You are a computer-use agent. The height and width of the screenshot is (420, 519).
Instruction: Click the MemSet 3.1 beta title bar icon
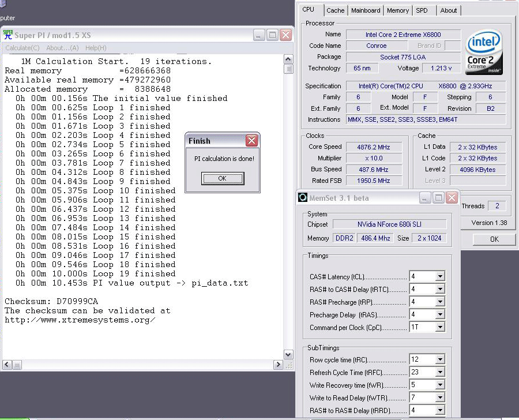coord(303,198)
